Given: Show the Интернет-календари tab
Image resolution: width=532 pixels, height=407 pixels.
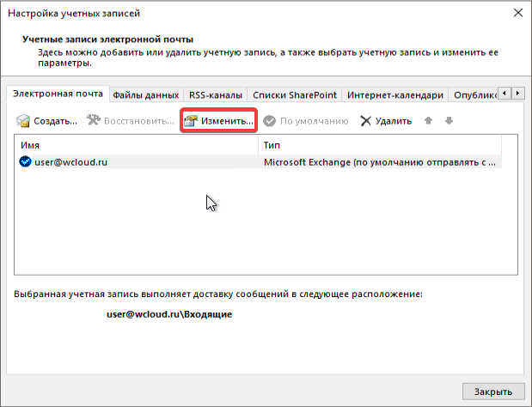Looking at the screenshot, I should 394,95.
